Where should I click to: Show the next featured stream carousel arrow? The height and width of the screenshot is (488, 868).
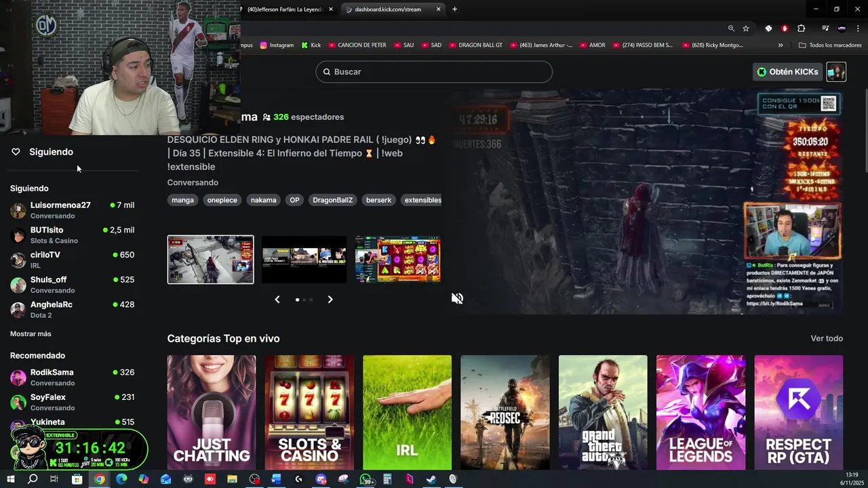point(330,300)
